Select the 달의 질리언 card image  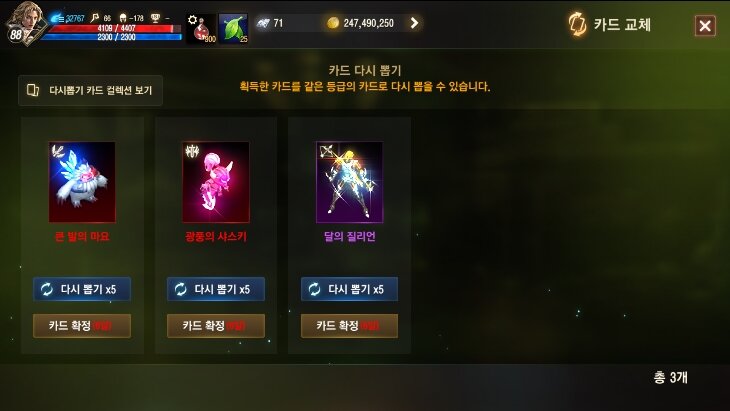(x=349, y=182)
